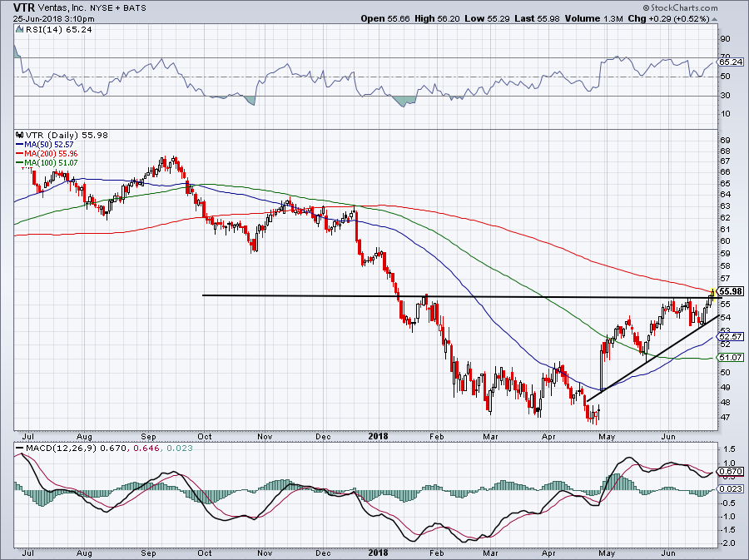
Task: Click the small icon before RSI(14)
Action: pyautogui.click(x=19, y=30)
